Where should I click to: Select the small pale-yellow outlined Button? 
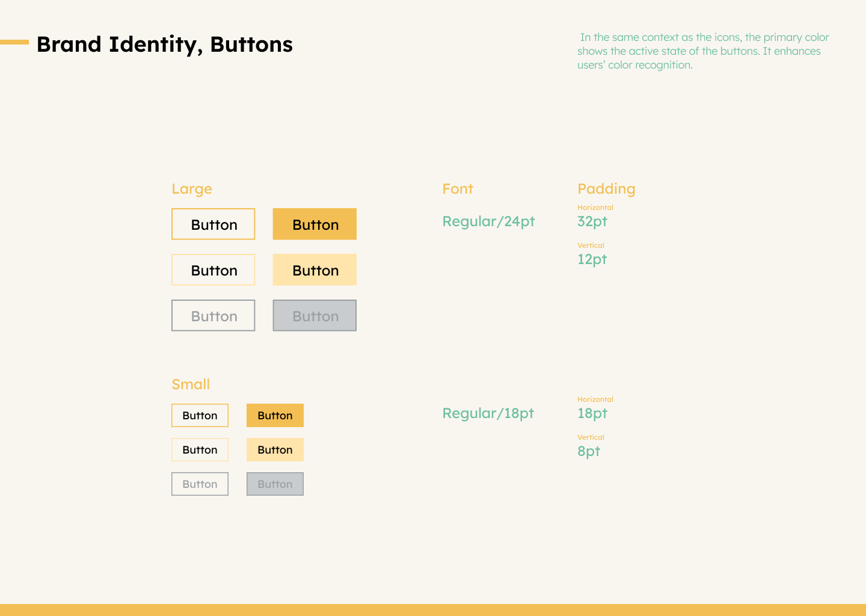point(200,450)
